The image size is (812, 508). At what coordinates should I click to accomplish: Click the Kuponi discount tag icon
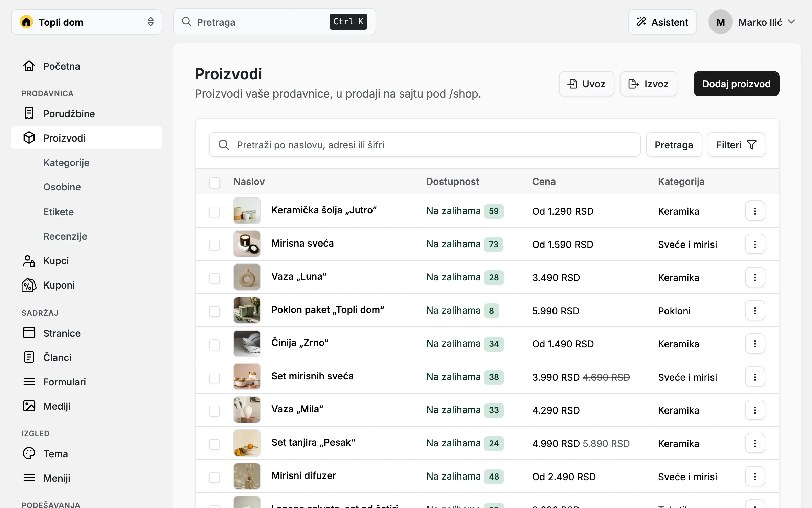click(29, 285)
